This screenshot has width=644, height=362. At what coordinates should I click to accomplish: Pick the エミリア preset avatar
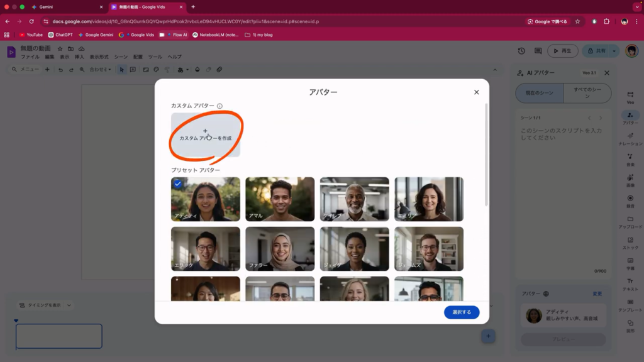click(429, 199)
